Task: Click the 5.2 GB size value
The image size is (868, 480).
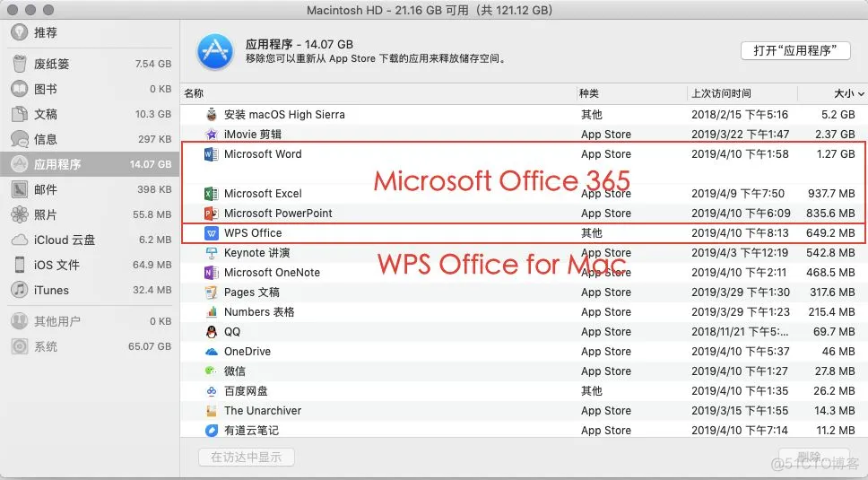Action: 838,115
